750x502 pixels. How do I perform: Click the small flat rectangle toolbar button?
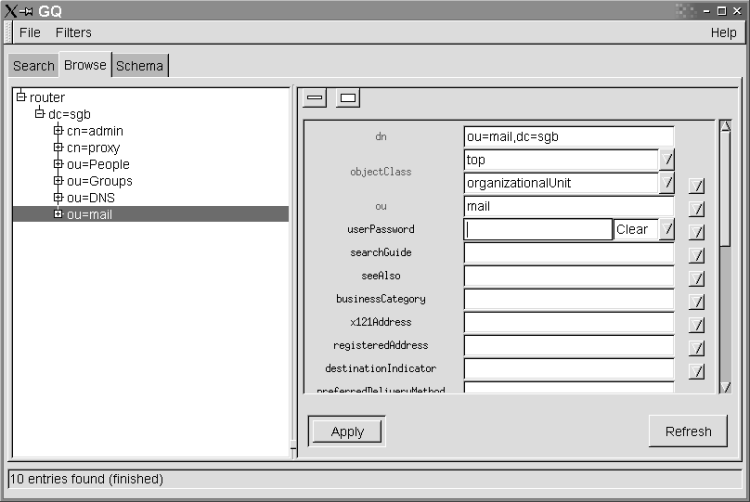pos(316,98)
